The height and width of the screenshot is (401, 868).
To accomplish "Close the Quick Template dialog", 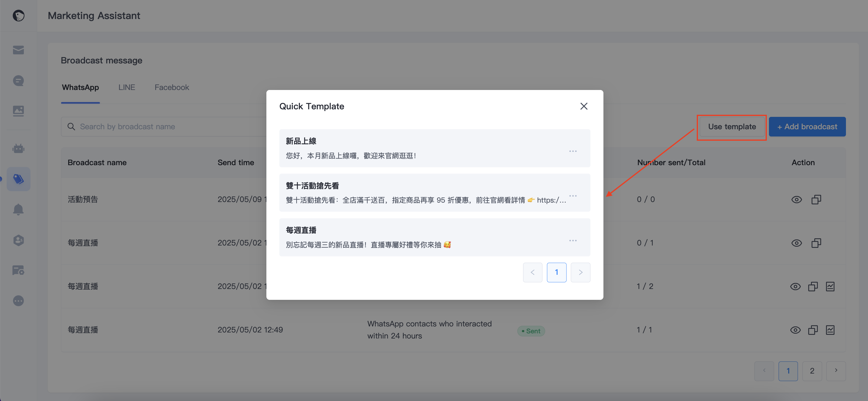I will [583, 106].
